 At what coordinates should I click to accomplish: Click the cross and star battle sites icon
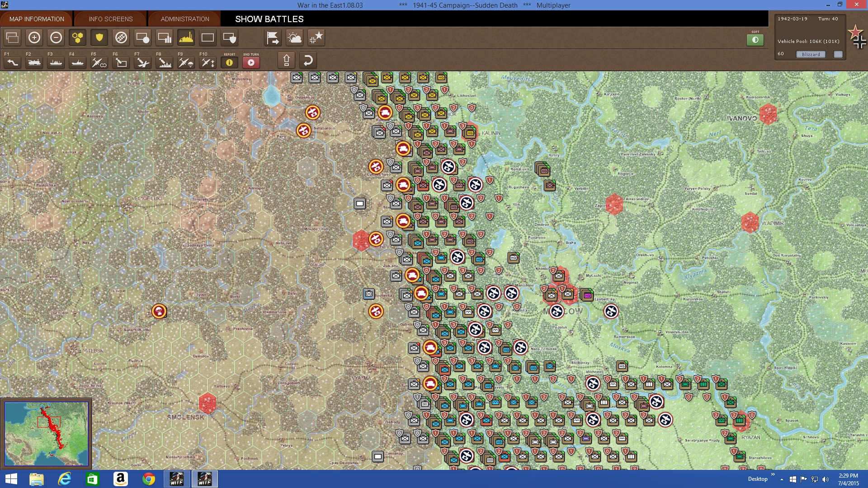316,38
